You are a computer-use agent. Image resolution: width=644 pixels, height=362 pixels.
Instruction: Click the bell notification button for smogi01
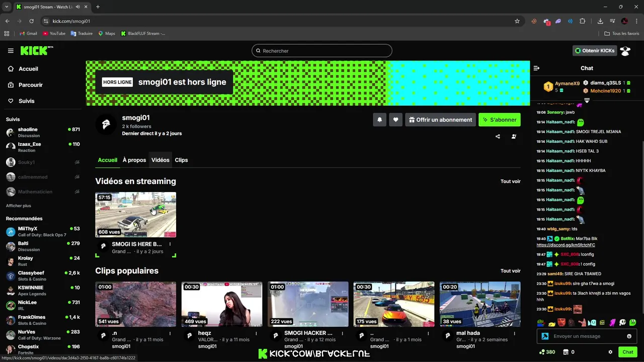coord(379,120)
